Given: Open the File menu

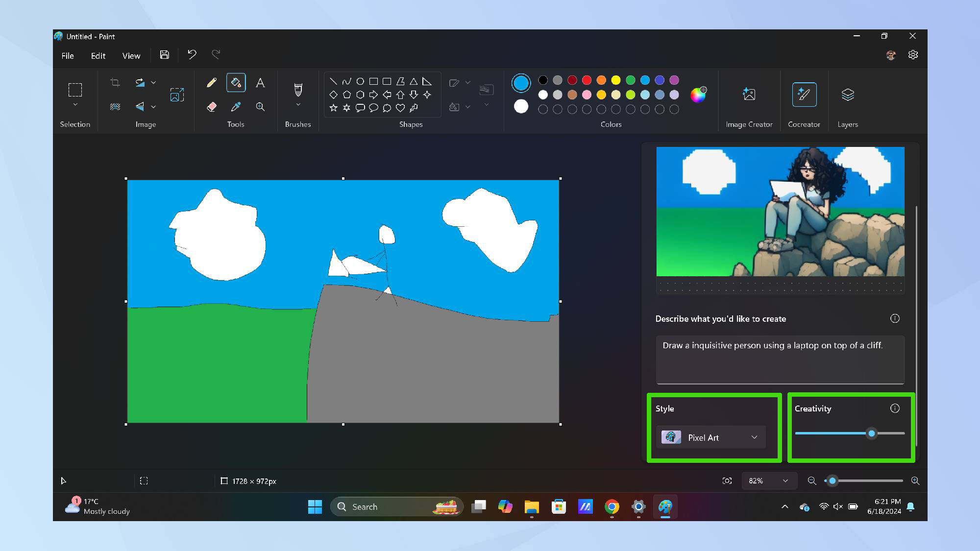Looking at the screenshot, I should click(x=68, y=56).
